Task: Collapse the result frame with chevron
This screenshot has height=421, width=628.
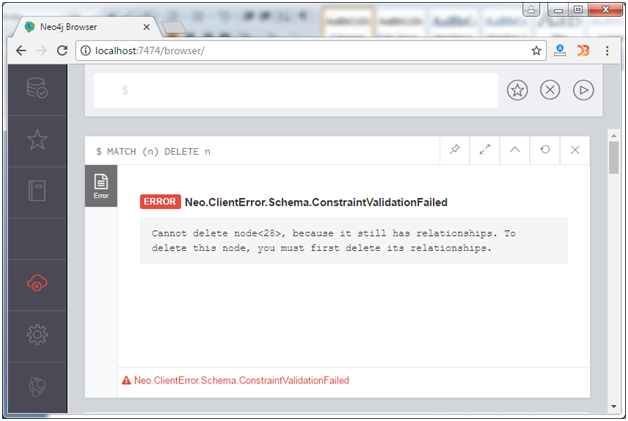Action: pyautogui.click(x=515, y=150)
